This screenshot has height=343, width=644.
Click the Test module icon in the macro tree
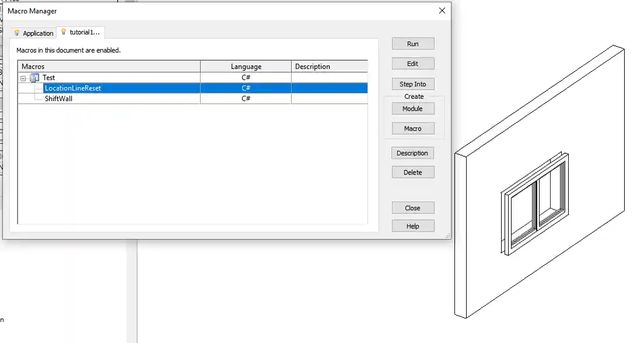[x=34, y=77]
